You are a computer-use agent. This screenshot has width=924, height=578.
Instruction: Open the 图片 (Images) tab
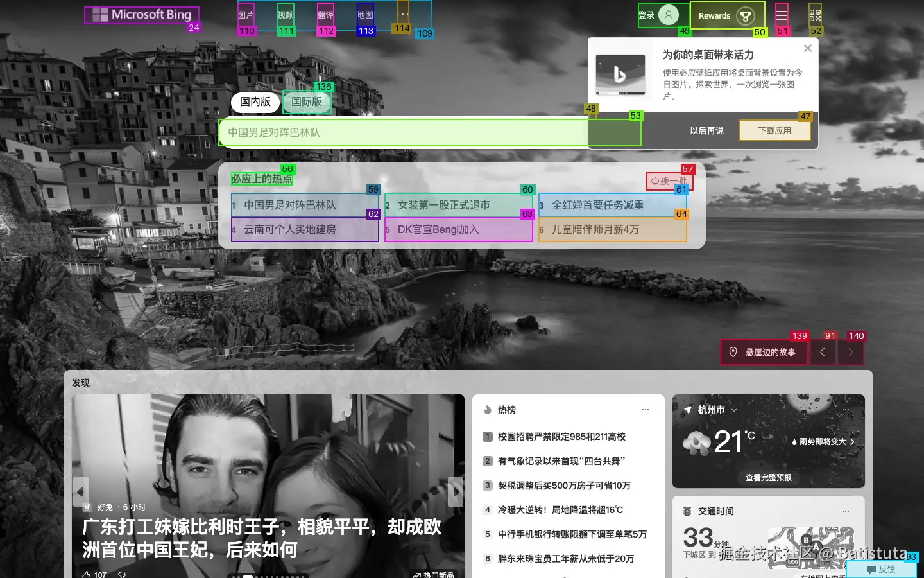(246, 15)
